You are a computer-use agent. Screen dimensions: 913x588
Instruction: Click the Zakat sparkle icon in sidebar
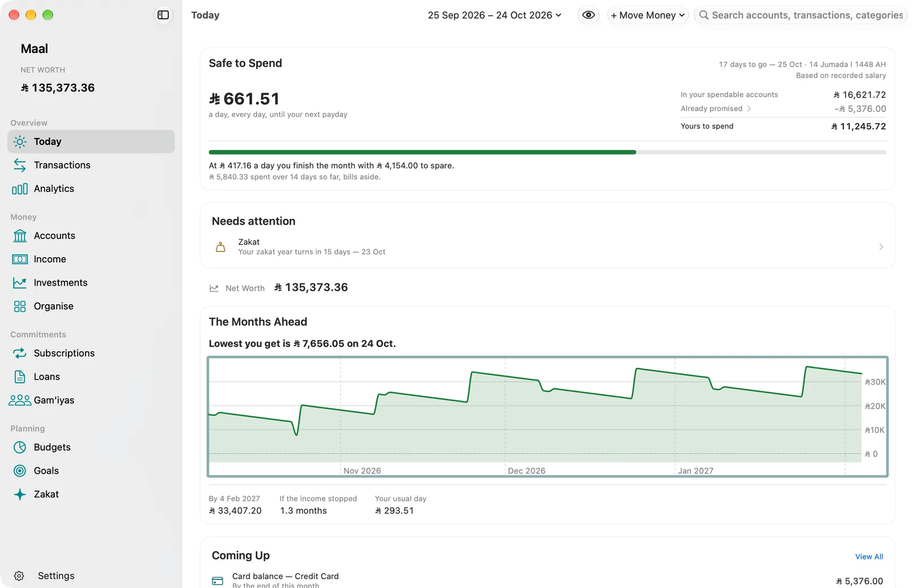click(20, 494)
